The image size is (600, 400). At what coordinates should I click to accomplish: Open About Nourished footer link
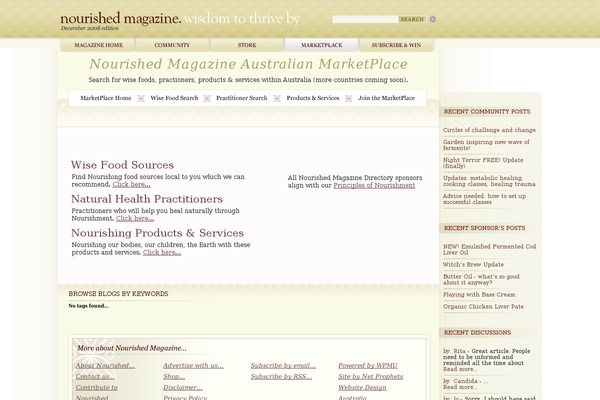tap(105, 366)
